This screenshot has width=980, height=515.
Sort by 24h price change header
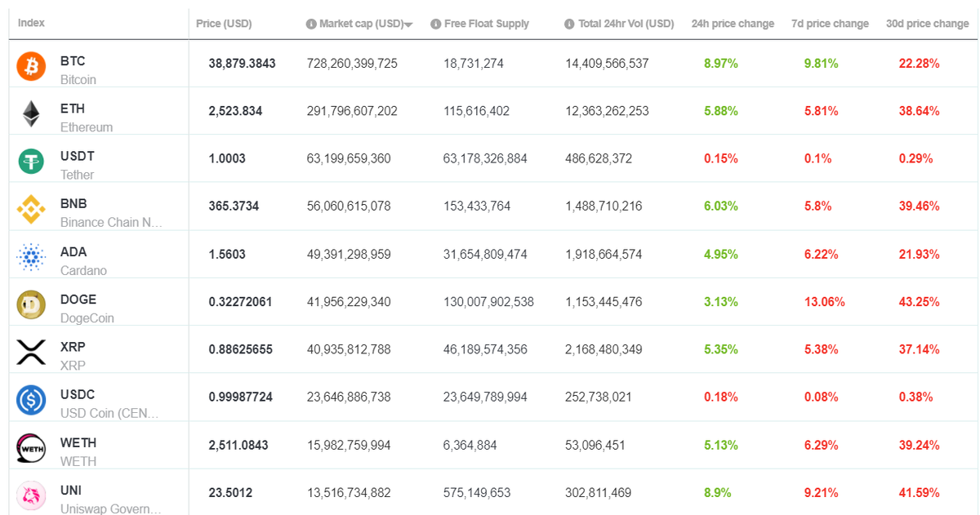pyautogui.click(x=733, y=24)
